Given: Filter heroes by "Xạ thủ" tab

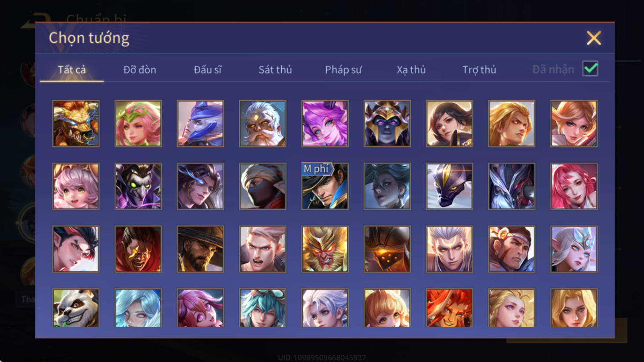Looking at the screenshot, I should click(411, 70).
